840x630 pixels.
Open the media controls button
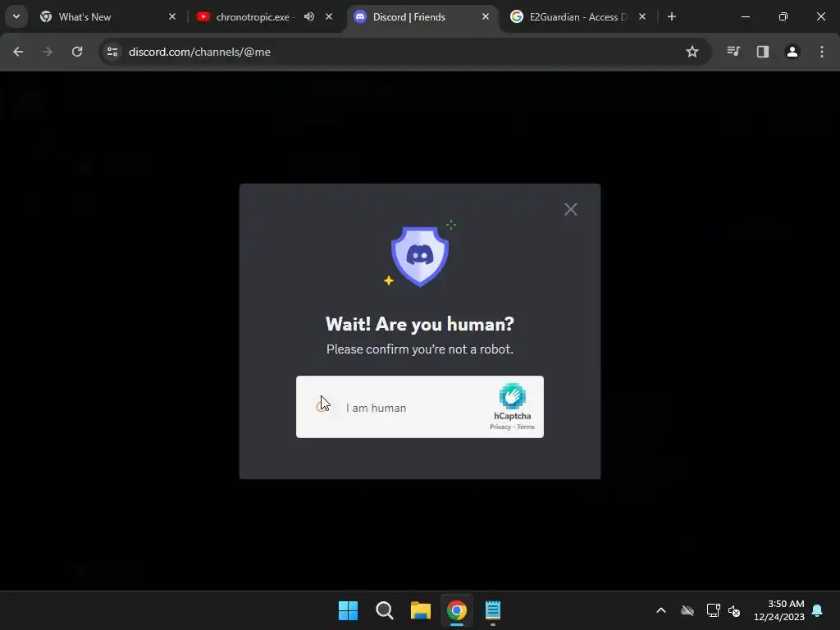733,52
